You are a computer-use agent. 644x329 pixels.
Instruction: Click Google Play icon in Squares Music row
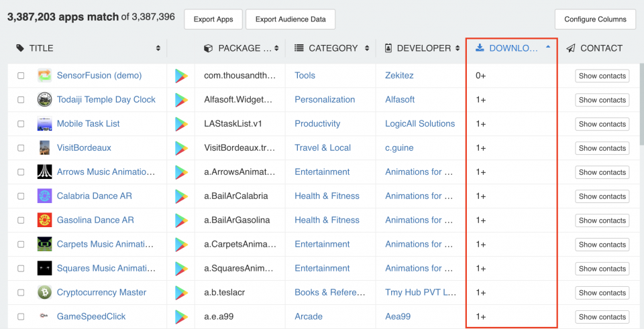(x=181, y=269)
